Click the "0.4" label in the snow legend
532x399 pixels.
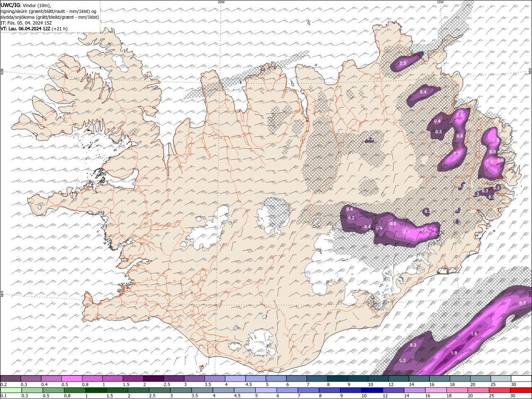click(44, 384)
